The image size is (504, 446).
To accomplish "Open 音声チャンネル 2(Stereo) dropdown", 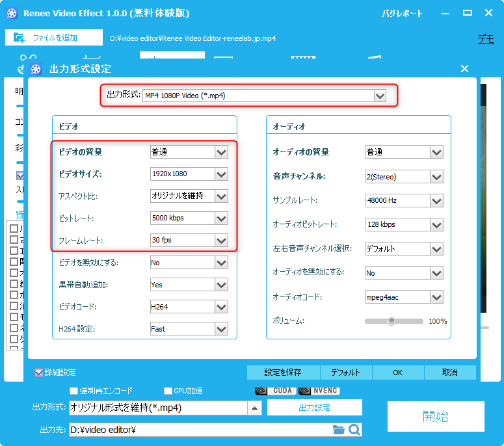I will (x=436, y=176).
